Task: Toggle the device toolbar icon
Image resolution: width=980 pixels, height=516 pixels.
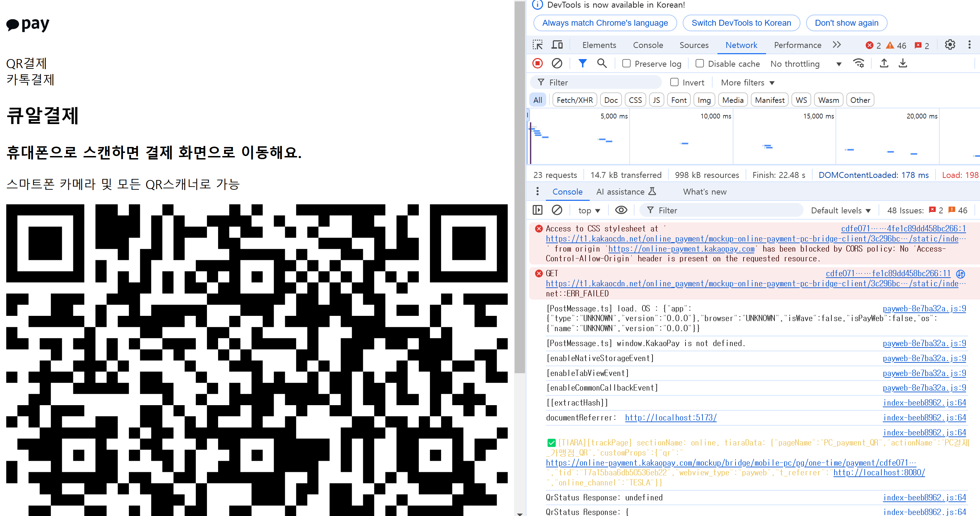Action: pyautogui.click(x=557, y=45)
